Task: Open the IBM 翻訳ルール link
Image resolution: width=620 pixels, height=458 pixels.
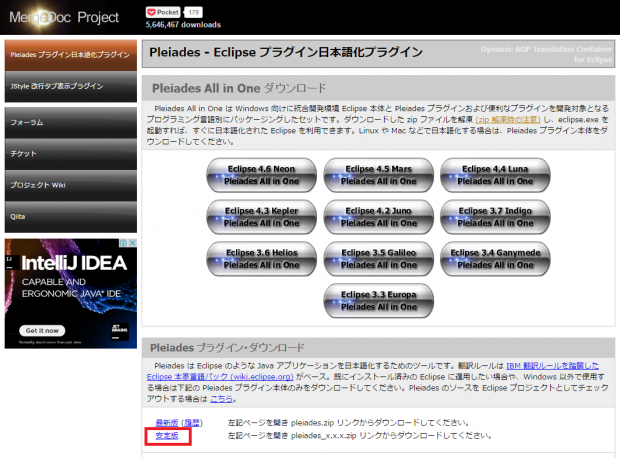Action: coord(552,366)
